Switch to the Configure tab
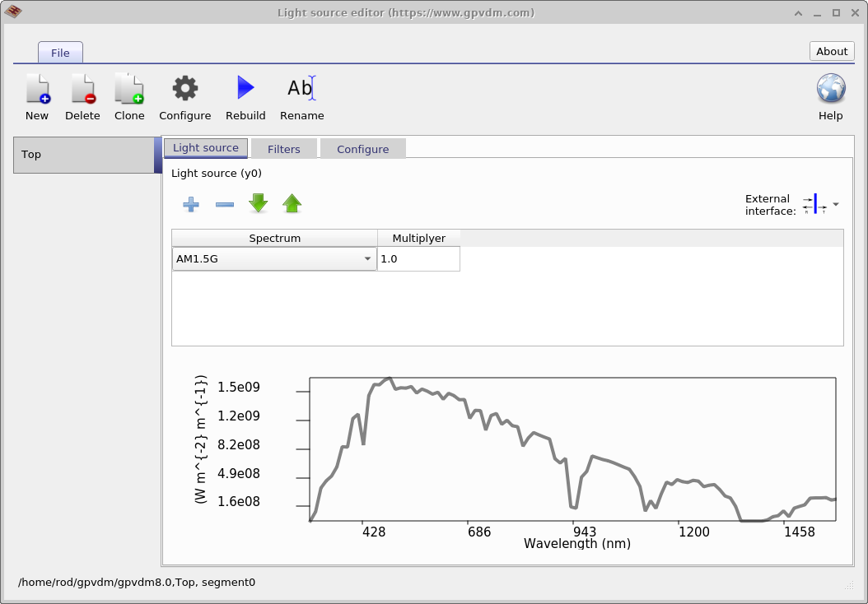The height and width of the screenshot is (604, 868). pos(362,149)
